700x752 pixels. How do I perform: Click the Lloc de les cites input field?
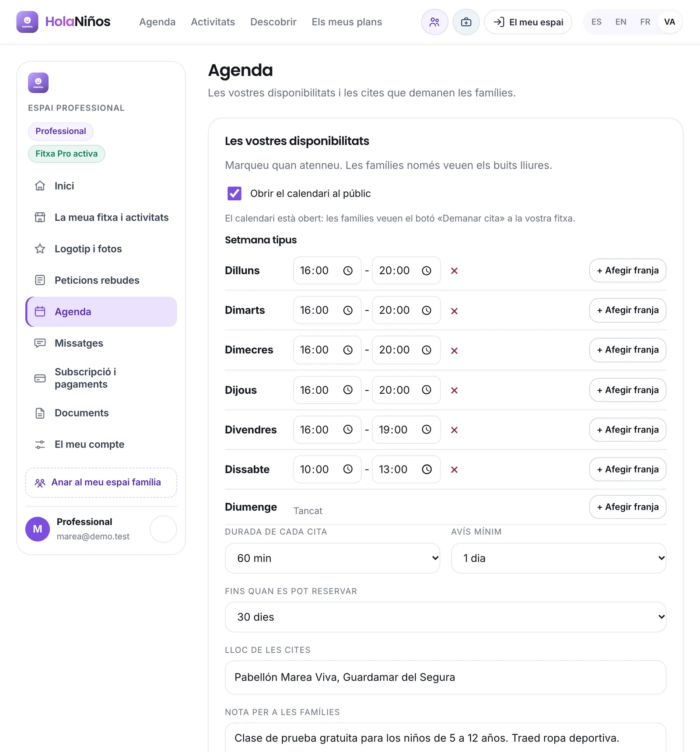pyautogui.click(x=445, y=677)
